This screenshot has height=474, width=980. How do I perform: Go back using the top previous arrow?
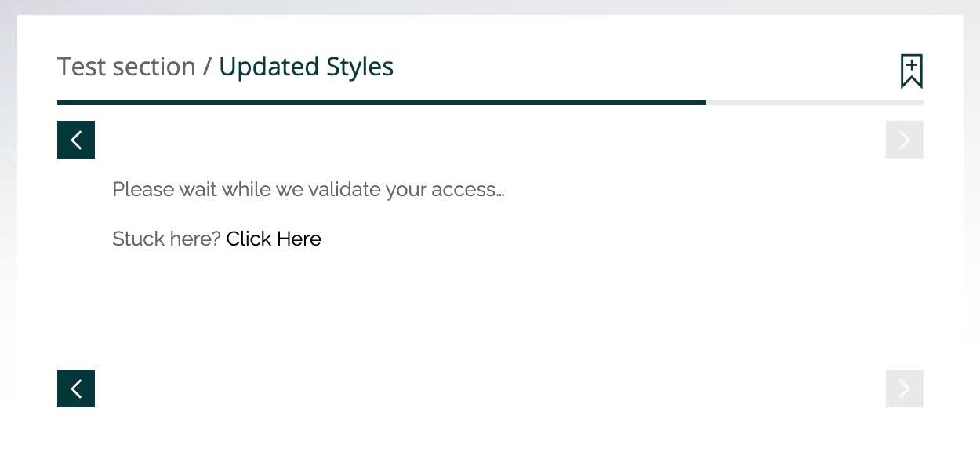click(76, 140)
